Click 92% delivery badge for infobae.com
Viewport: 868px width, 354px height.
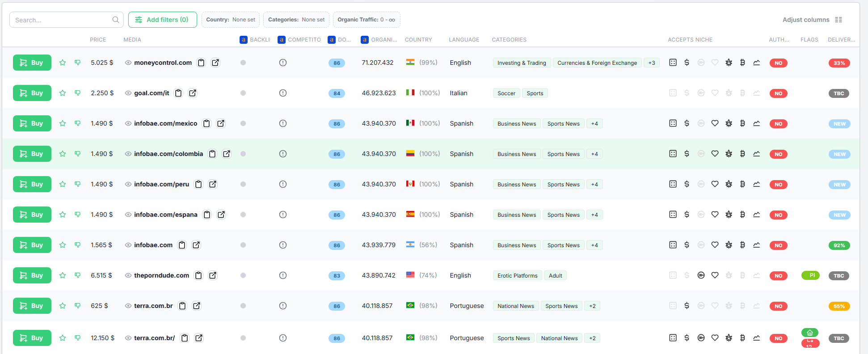click(x=839, y=245)
